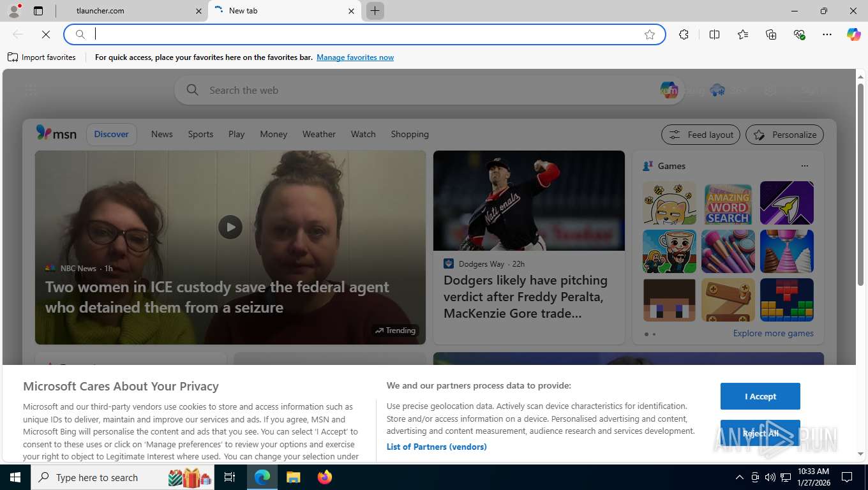Screen dimensions: 868x490
Task: Open Feed layout options
Action: [701, 135]
